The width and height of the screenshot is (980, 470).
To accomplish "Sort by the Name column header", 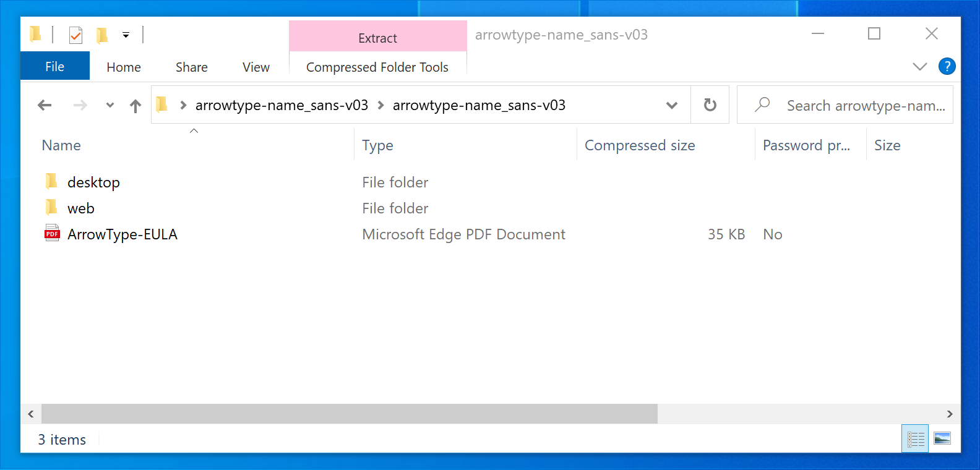I will click(x=61, y=145).
